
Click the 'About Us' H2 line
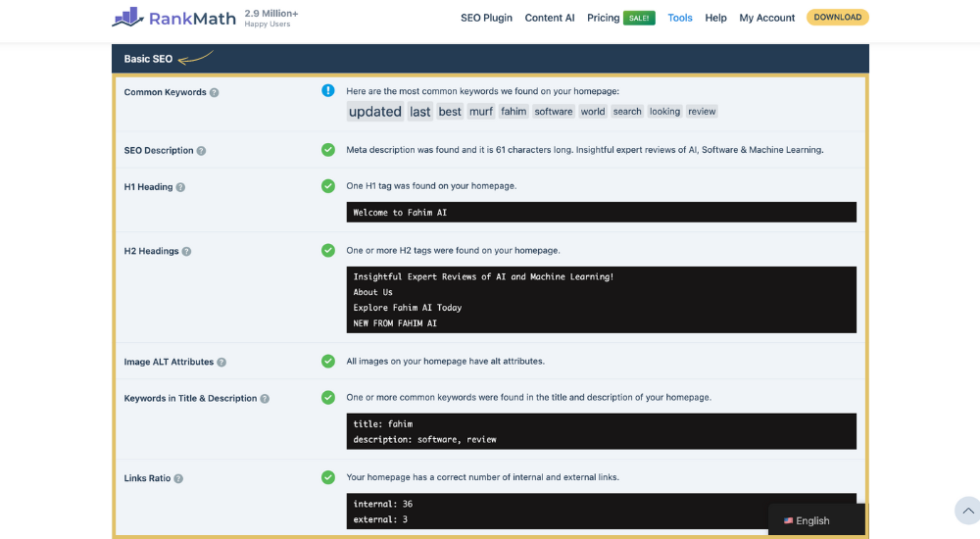(372, 292)
